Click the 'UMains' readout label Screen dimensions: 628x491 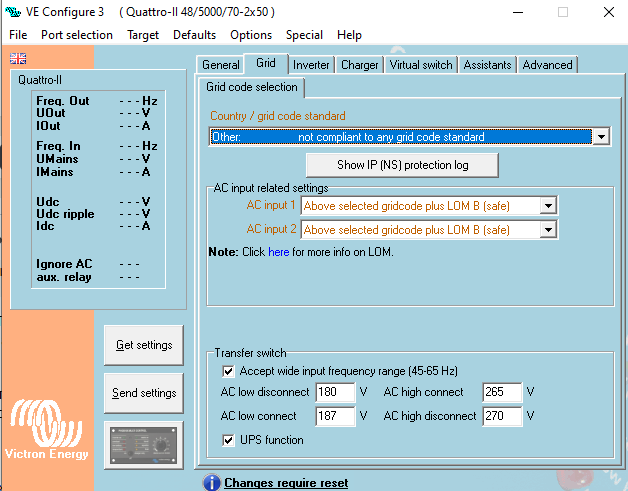57,159
